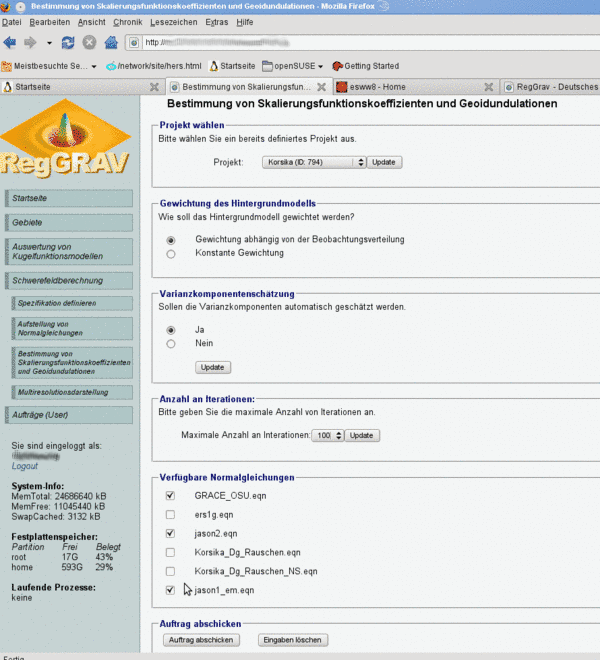Click the stop loading icon

[89, 43]
